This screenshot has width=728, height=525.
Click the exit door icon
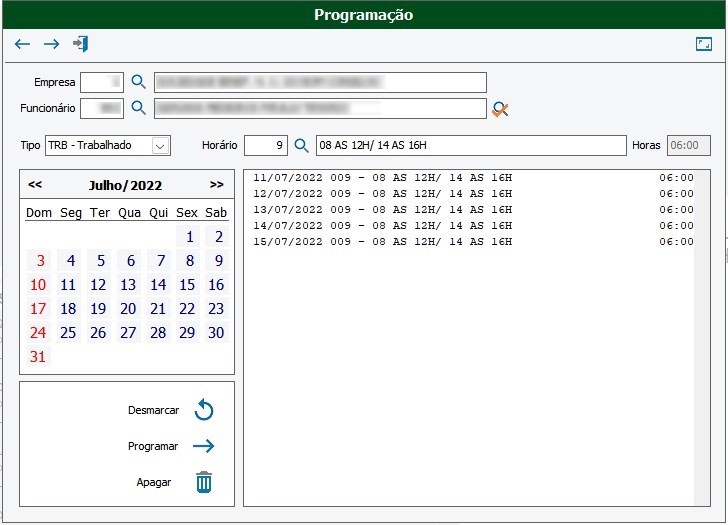coord(81,44)
